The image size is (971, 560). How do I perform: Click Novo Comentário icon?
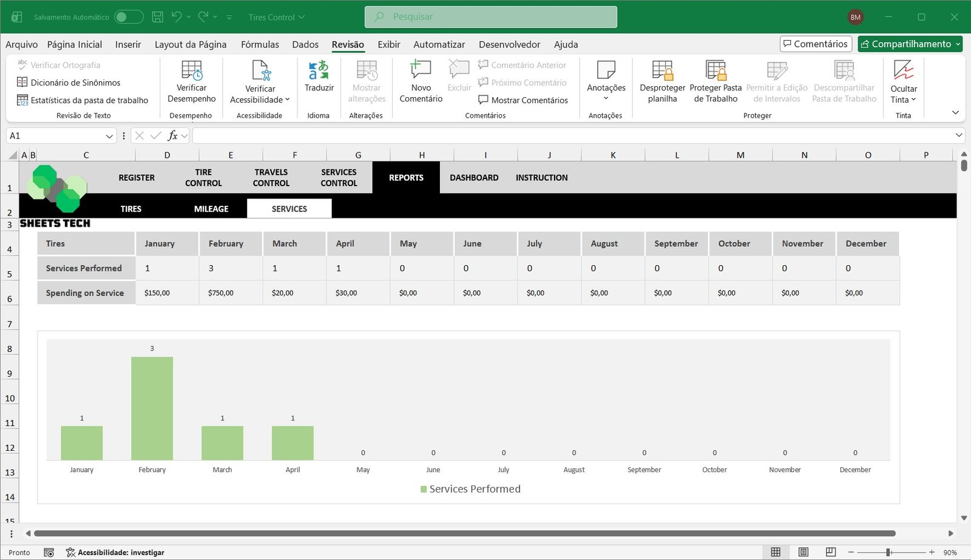[x=421, y=70]
